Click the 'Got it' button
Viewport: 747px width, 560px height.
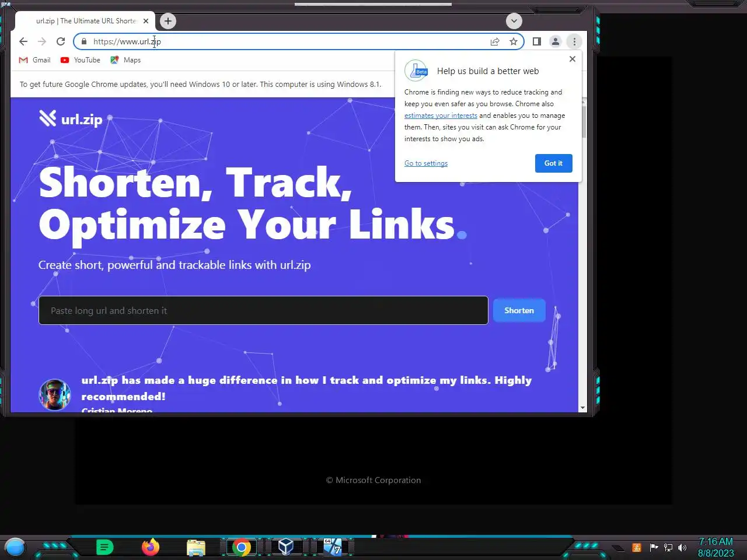pos(553,163)
